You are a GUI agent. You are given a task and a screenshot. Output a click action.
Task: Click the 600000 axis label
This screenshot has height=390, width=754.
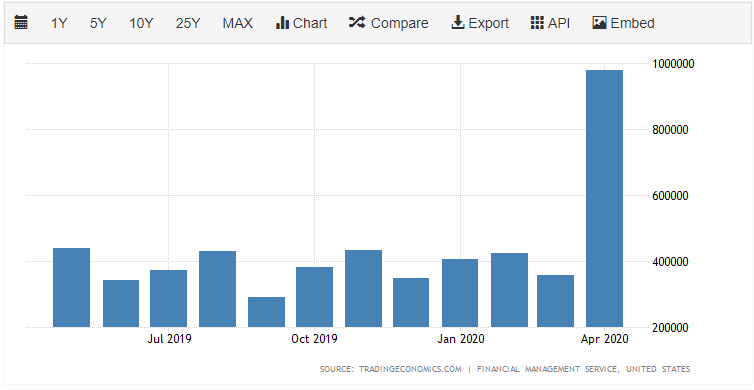pyautogui.click(x=670, y=196)
